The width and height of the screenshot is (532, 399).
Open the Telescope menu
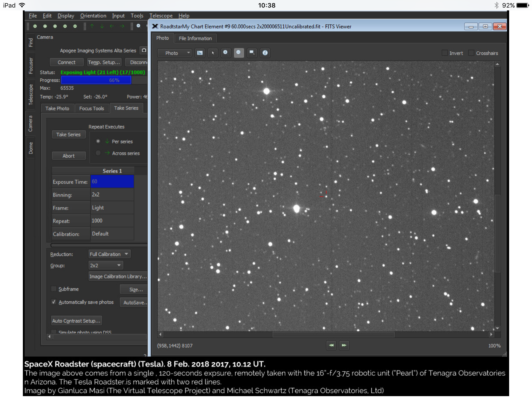pos(161,16)
